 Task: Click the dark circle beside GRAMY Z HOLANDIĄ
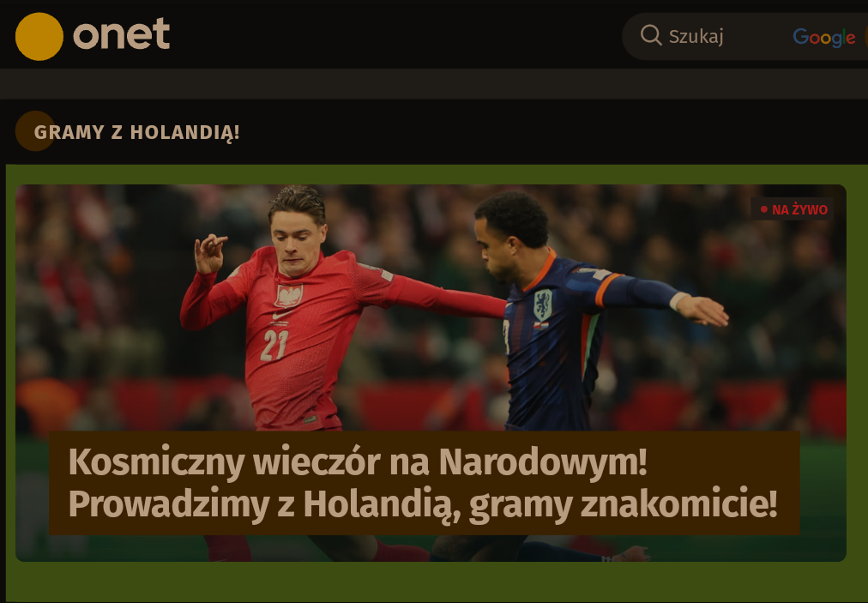pyautogui.click(x=35, y=130)
